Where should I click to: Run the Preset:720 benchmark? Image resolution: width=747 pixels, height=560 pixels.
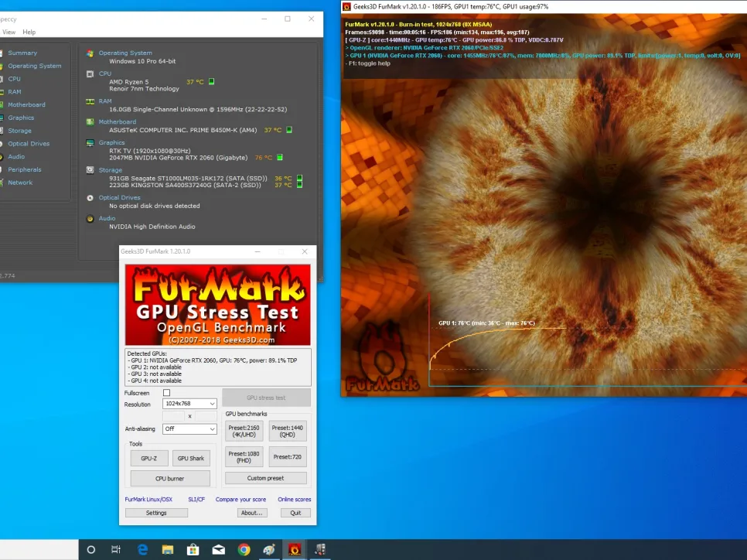click(287, 457)
